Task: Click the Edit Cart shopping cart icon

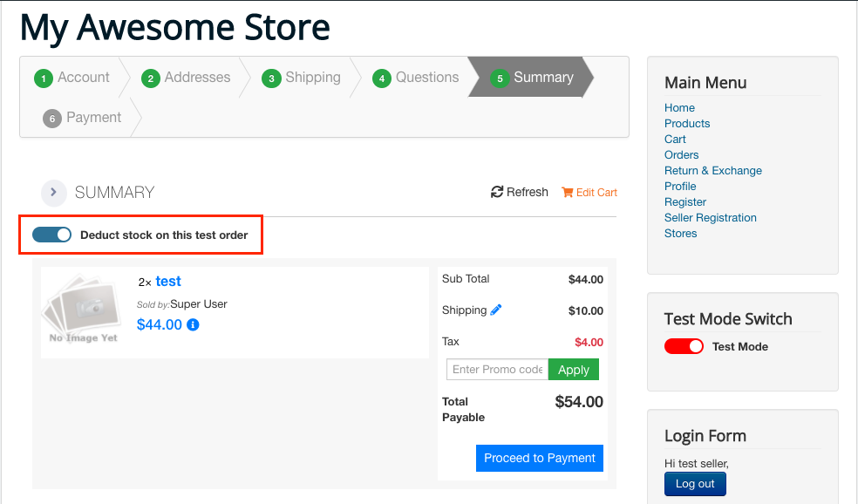Action: pyautogui.click(x=568, y=192)
